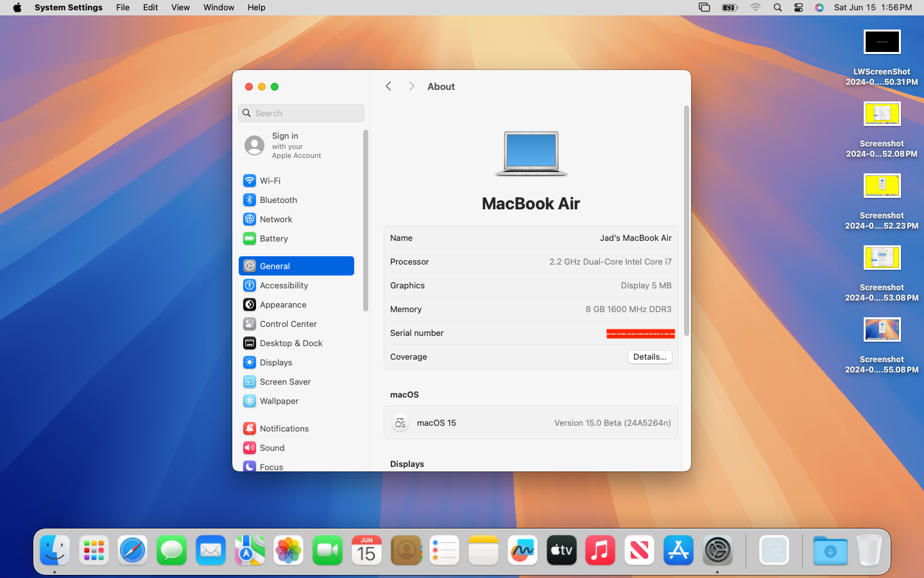Click the About pane vertical scrollbar
The image size is (924, 578).
[x=686, y=220]
